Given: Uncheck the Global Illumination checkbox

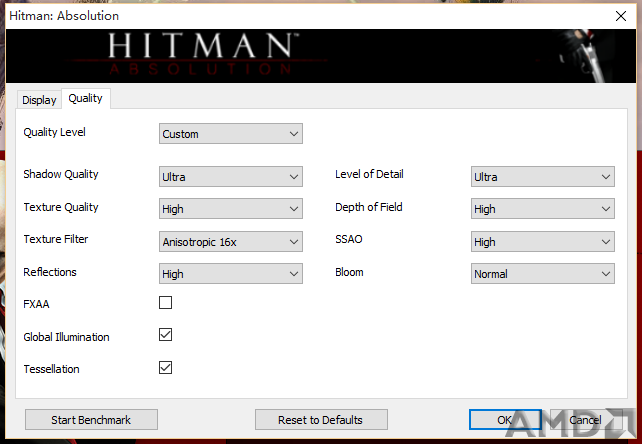Looking at the screenshot, I should [165, 335].
